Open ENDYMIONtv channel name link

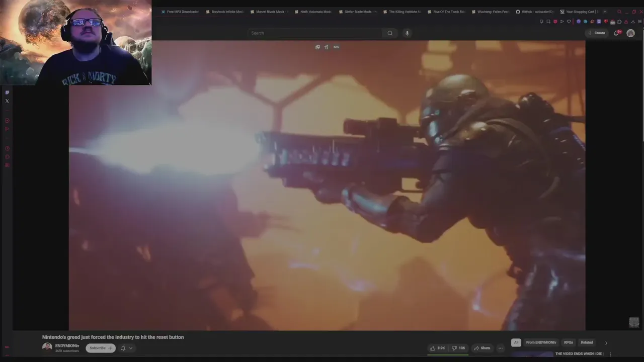pyautogui.click(x=67, y=346)
